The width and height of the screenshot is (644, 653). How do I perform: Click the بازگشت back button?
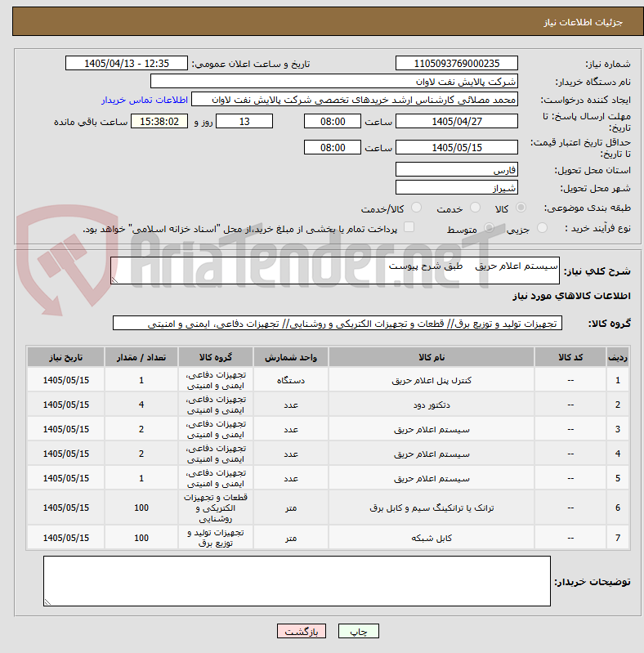(x=302, y=632)
